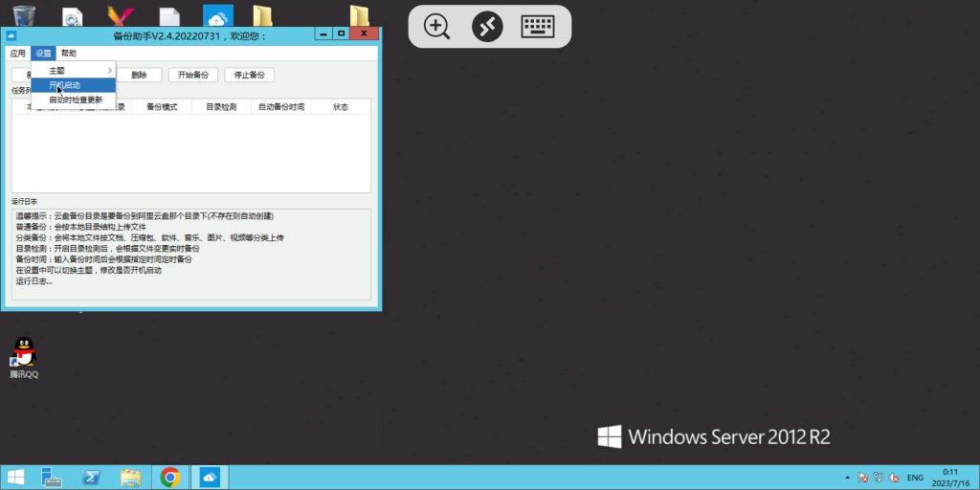Image resolution: width=980 pixels, height=490 pixels.
Task: Launch Google Chrome from the taskbar
Action: [170, 477]
